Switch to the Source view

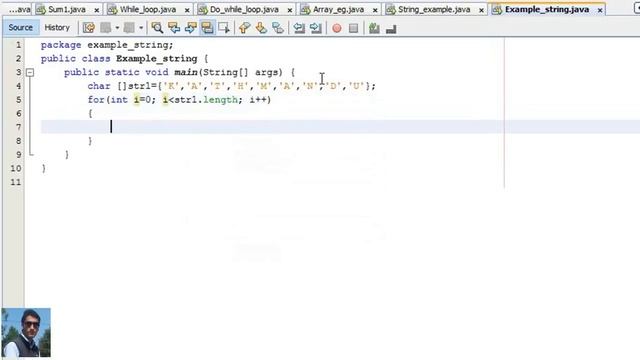20,27
